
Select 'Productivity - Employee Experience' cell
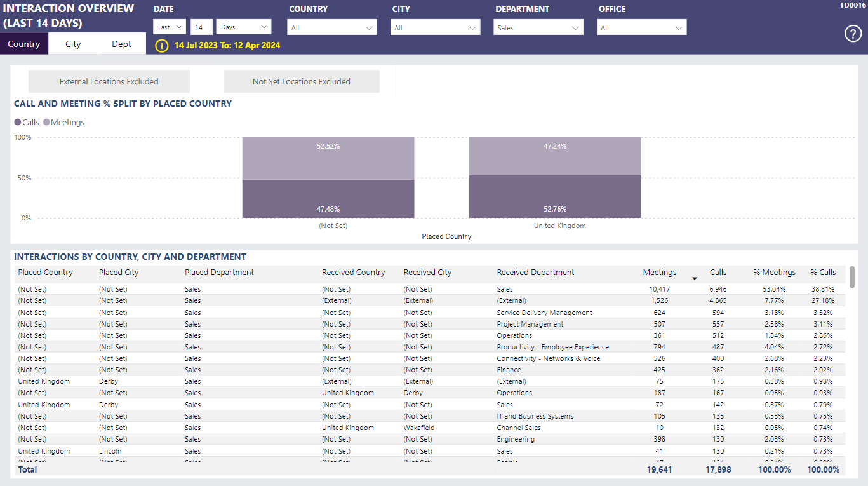pyautogui.click(x=552, y=347)
